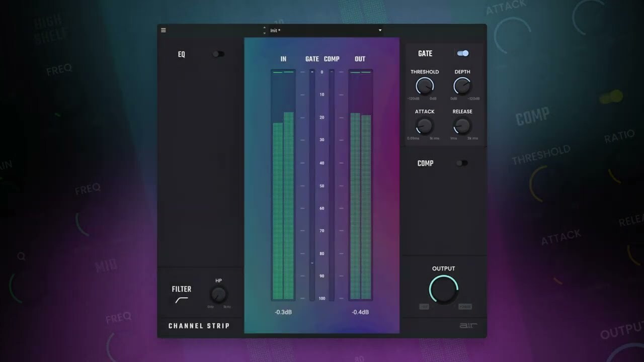Click the IN level meter
This screenshot has height=362, width=644.
[283, 185]
